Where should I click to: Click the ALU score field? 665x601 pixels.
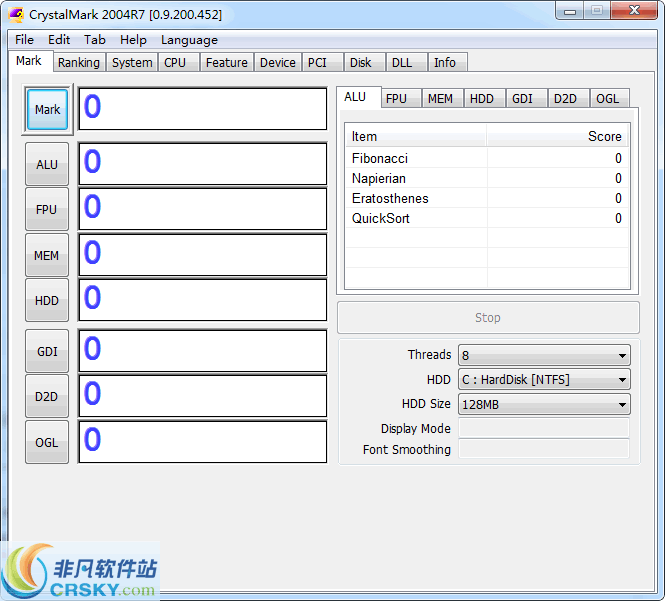pos(203,164)
